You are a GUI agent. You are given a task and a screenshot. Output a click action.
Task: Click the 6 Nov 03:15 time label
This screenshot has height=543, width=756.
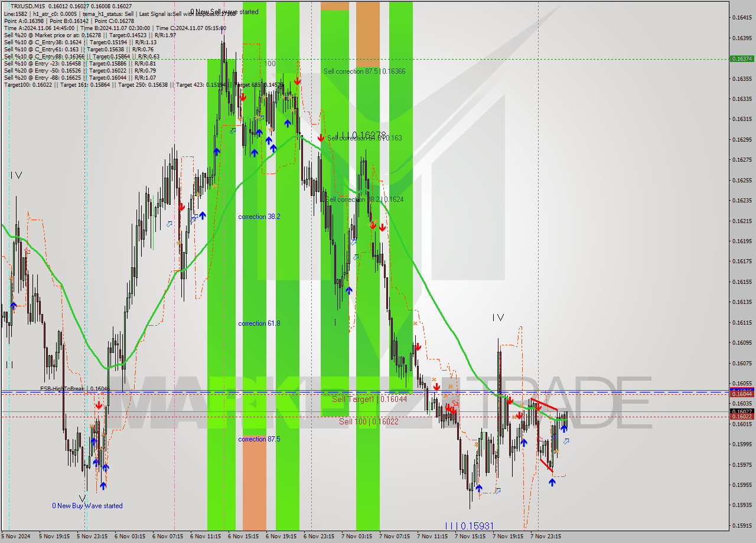[x=129, y=537]
